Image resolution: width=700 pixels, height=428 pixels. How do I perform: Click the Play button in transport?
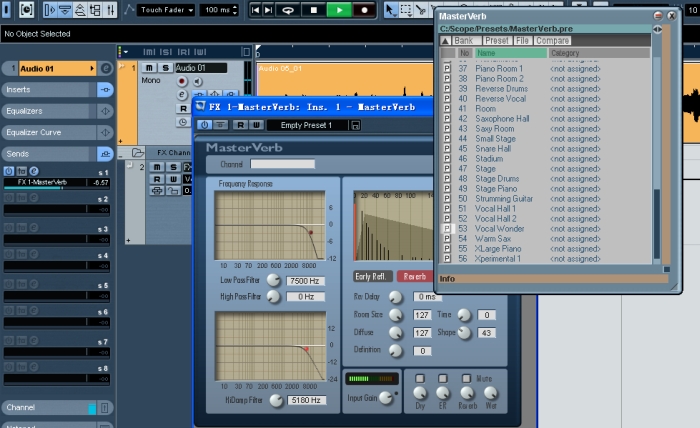pyautogui.click(x=339, y=10)
